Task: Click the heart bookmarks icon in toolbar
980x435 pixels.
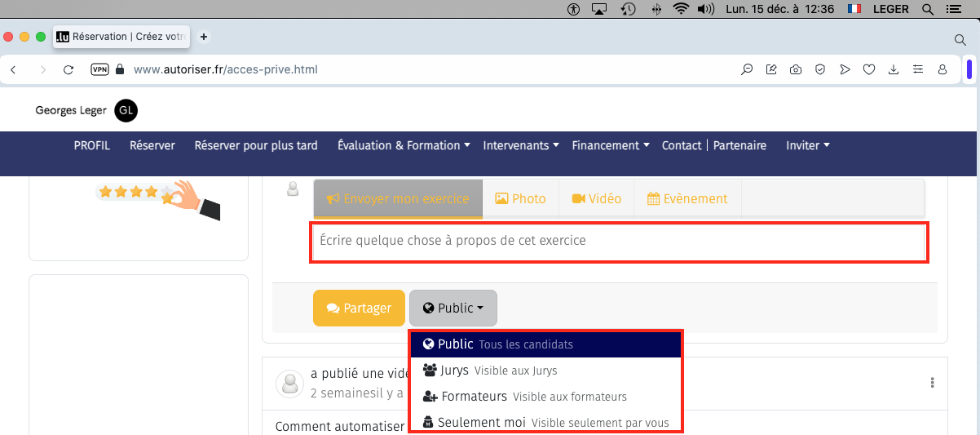Action: click(869, 69)
